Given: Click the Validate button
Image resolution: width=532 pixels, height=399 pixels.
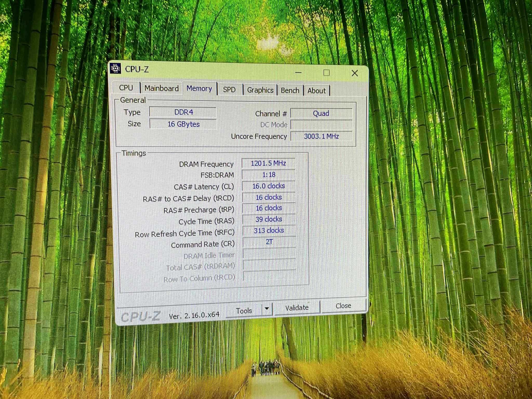Looking at the screenshot, I should pyautogui.click(x=297, y=308).
